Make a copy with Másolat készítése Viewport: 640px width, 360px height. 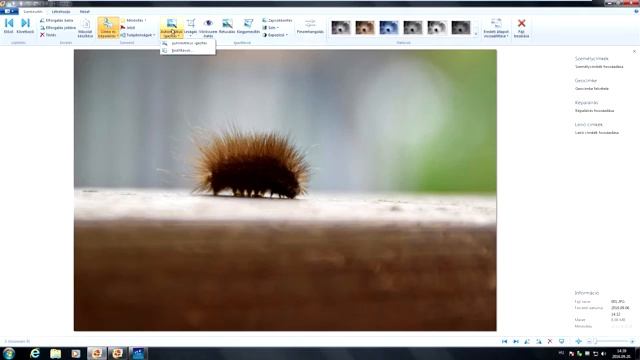pos(85,28)
